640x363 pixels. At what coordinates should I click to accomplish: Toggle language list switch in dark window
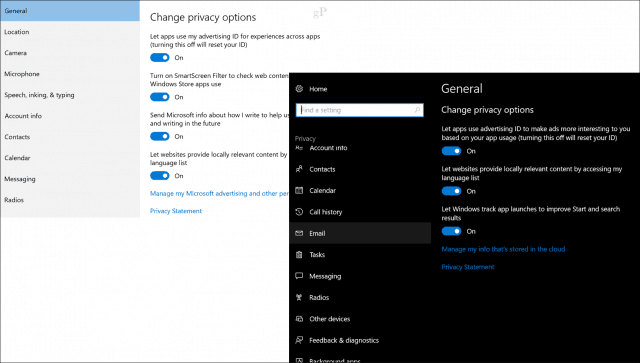451,191
